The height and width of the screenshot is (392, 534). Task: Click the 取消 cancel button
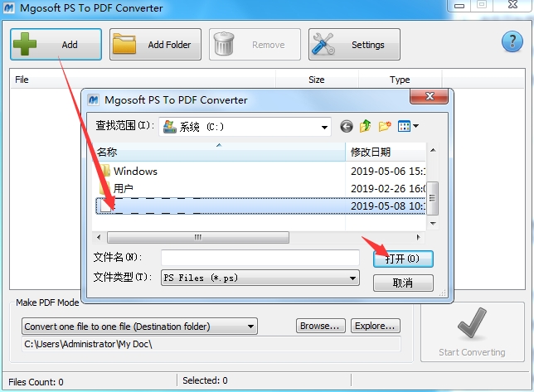click(x=403, y=283)
